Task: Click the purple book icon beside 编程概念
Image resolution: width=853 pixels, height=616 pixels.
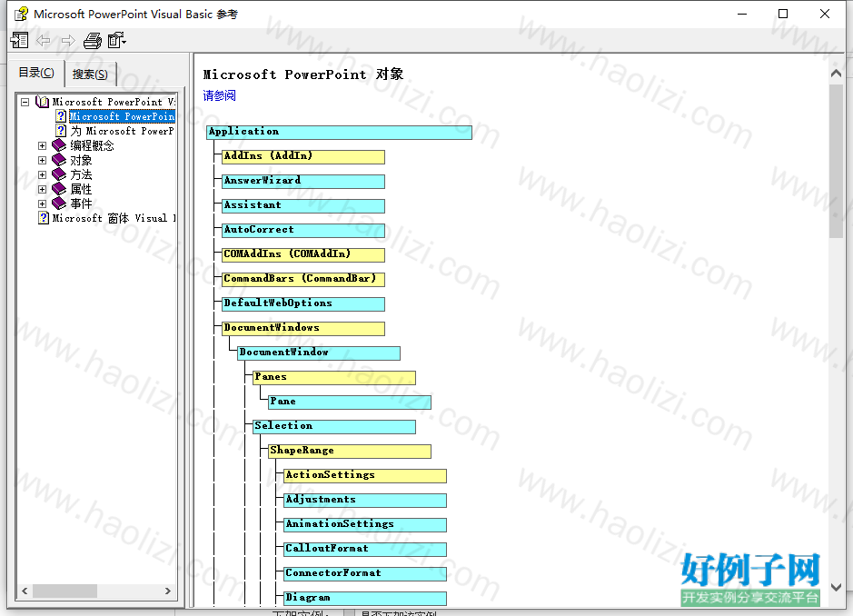Action: tap(59, 145)
